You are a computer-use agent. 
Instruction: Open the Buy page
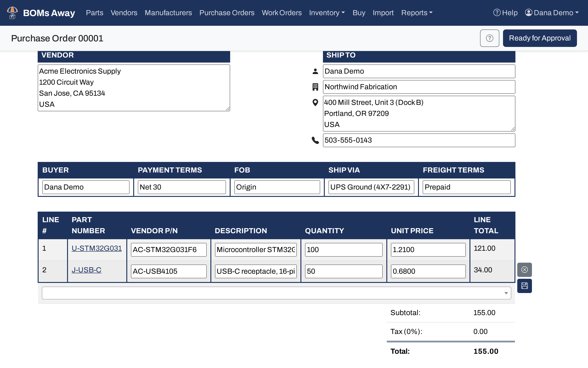click(x=359, y=13)
